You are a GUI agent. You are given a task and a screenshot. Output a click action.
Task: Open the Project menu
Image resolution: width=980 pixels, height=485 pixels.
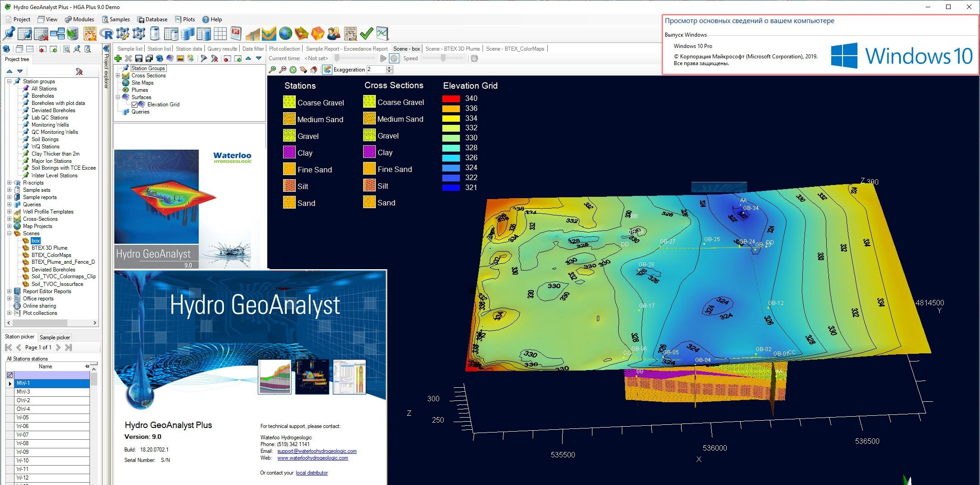click(x=18, y=19)
